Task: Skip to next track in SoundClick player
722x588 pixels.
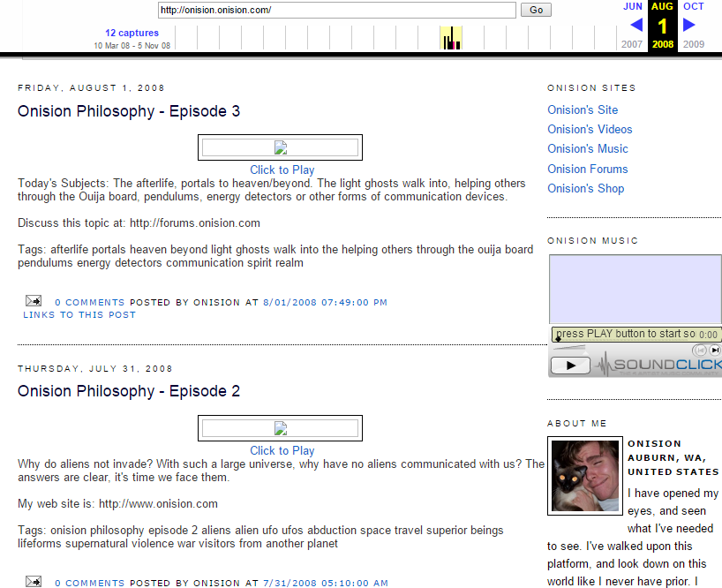Action: click(715, 351)
